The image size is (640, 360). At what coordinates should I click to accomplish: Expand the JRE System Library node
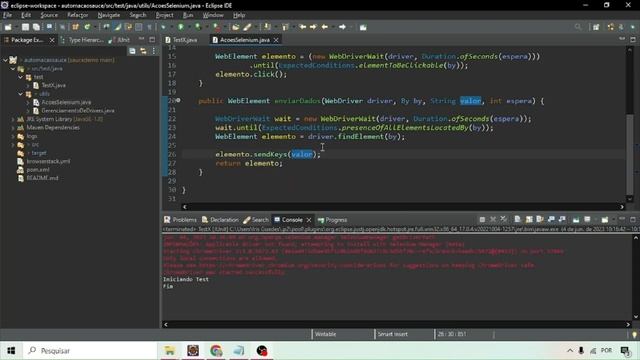click(x=13, y=119)
